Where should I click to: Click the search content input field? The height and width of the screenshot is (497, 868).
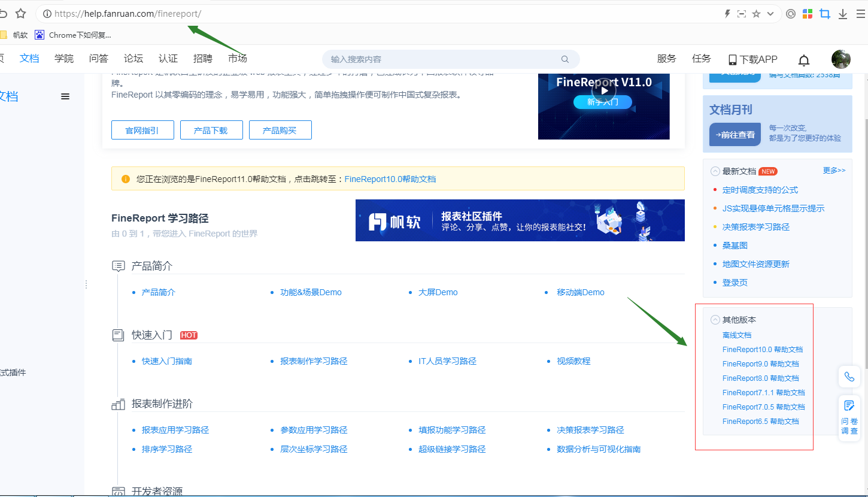point(451,59)
